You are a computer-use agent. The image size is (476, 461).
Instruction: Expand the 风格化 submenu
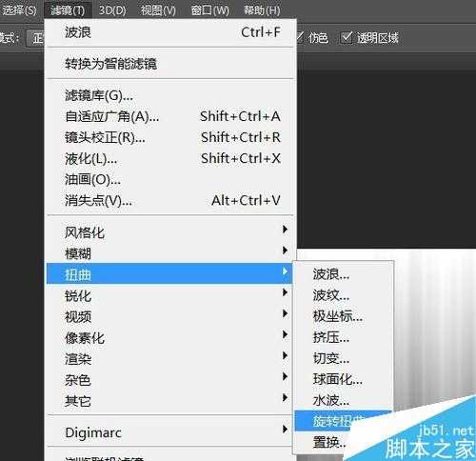(x=169, y=231)
